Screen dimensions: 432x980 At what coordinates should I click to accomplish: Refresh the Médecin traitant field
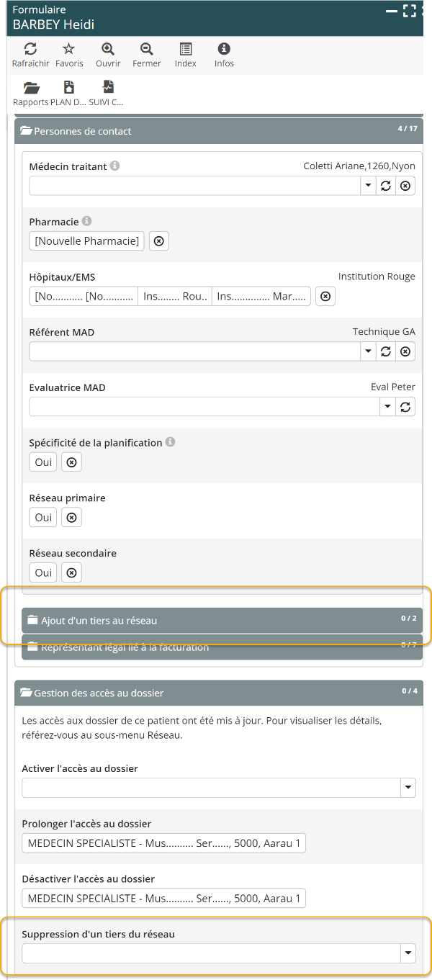(x=386, y=186)
